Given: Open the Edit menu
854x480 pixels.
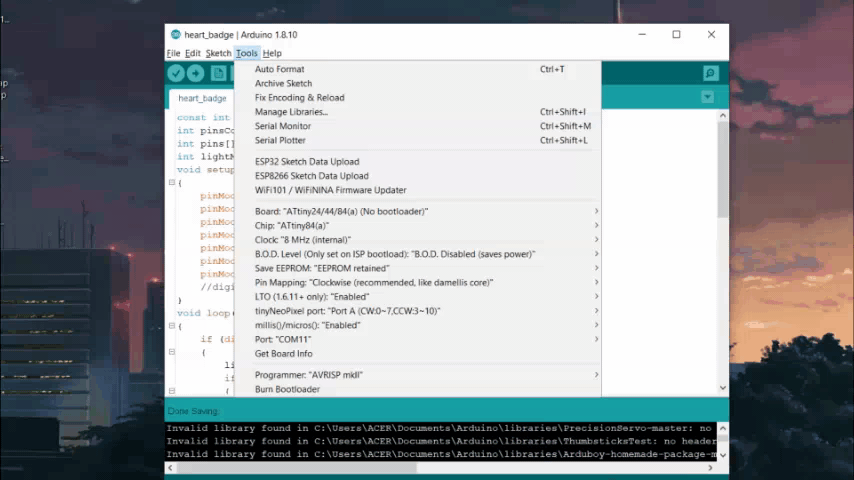Looking at the screenshot, I should point(192,53).
